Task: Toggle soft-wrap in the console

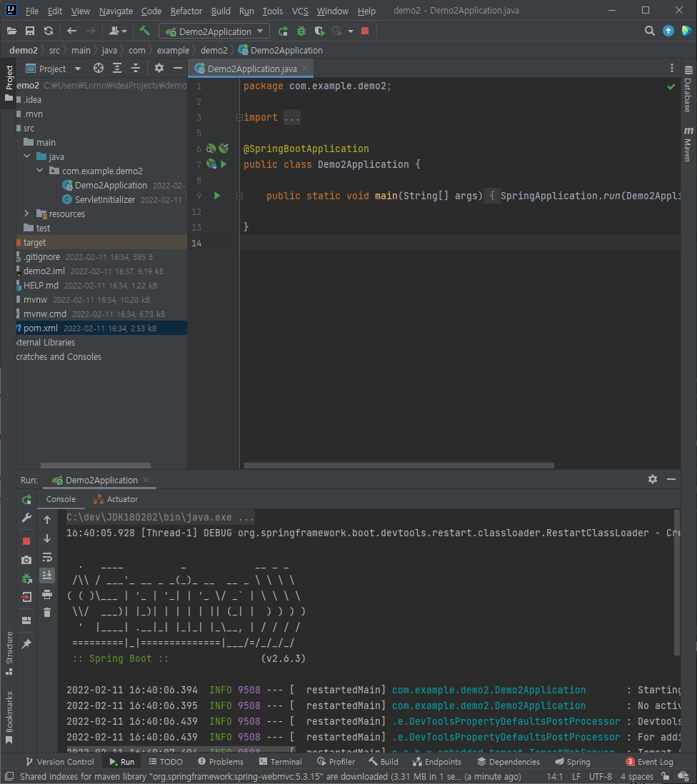Action: pyautogui.click(x=47, y=557)
